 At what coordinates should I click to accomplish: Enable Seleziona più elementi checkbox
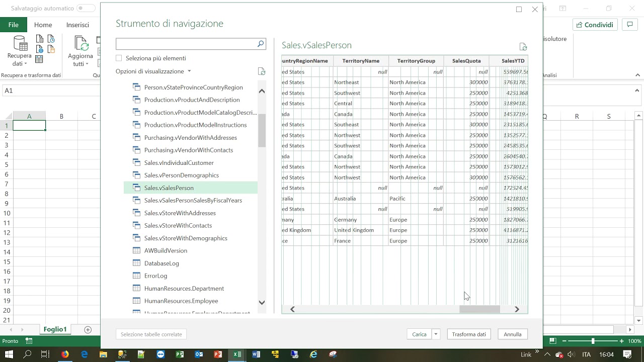[119, 58]
